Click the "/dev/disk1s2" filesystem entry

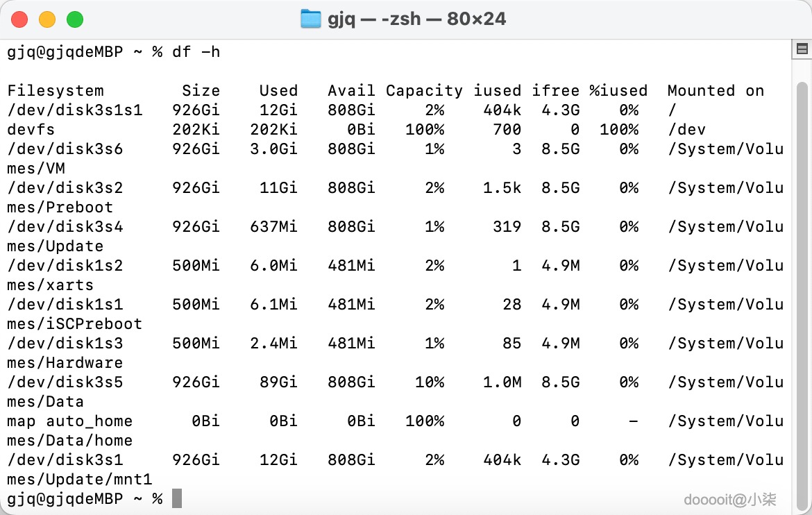point(65,266)
